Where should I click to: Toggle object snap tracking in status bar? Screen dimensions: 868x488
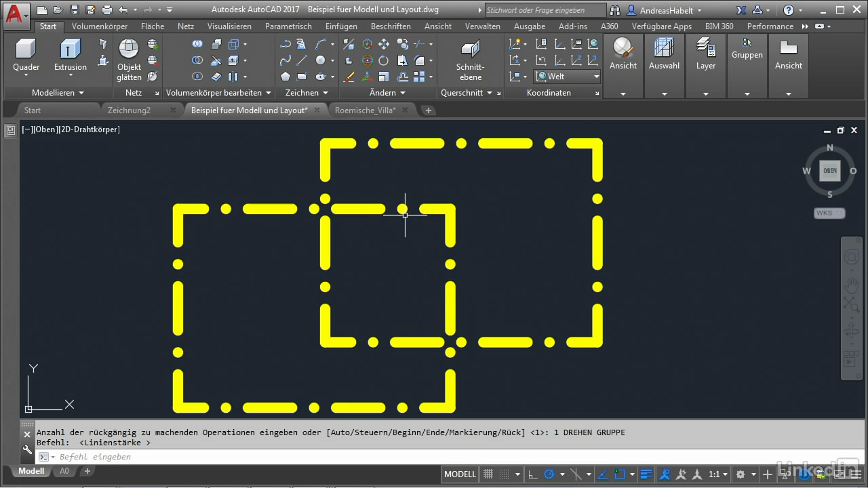[603, 474]
